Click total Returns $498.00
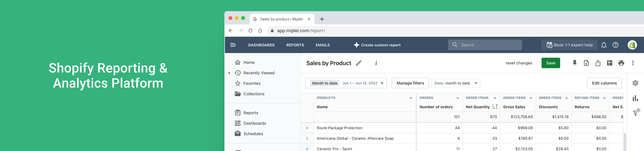The image size is (644, 151). click(599, 117)
